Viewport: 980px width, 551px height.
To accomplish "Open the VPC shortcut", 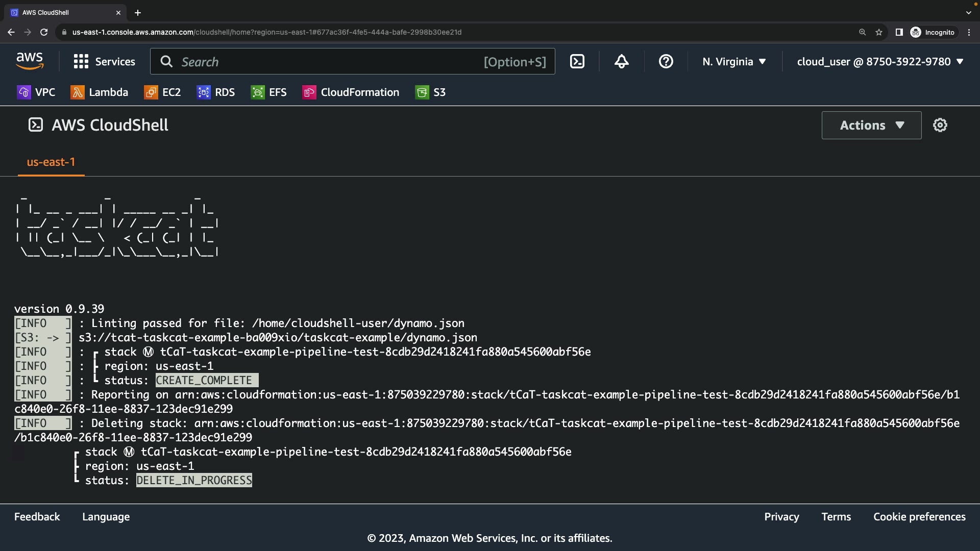I will [36, 92].
